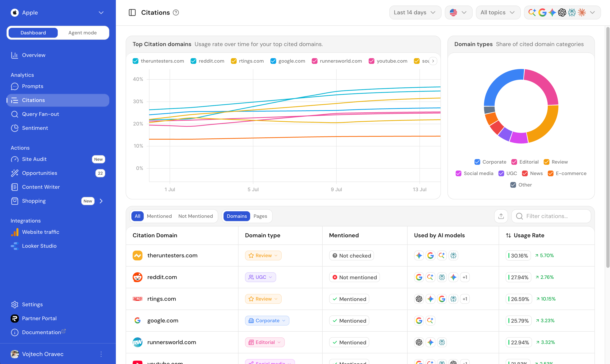The width and height of the screenshot is (610, 364).
Task: Uncheck Corporate domain type
Action: (477, 162)
